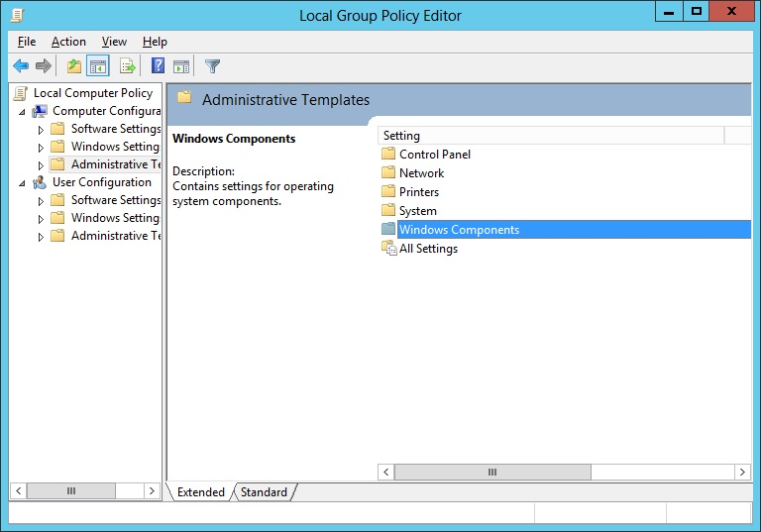Screen dimensions: 761x532
Task: Click the Filter funnel icon
Action: [213, 66]
